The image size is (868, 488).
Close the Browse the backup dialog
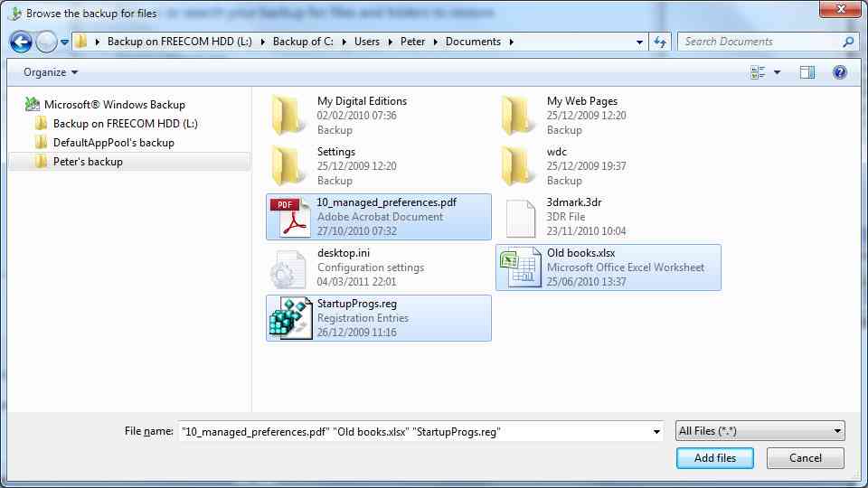840,9
